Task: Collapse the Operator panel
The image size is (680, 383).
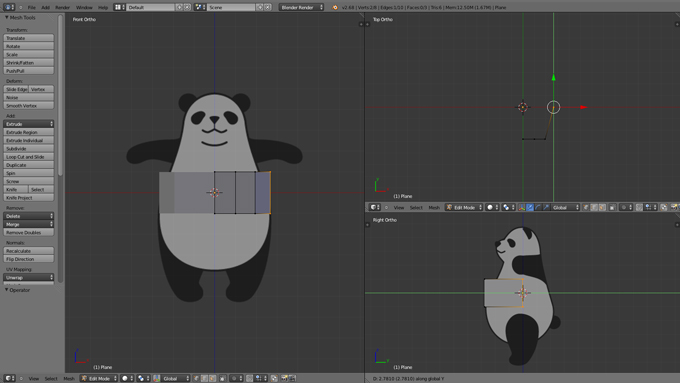Action: click(x=7, y=290)
